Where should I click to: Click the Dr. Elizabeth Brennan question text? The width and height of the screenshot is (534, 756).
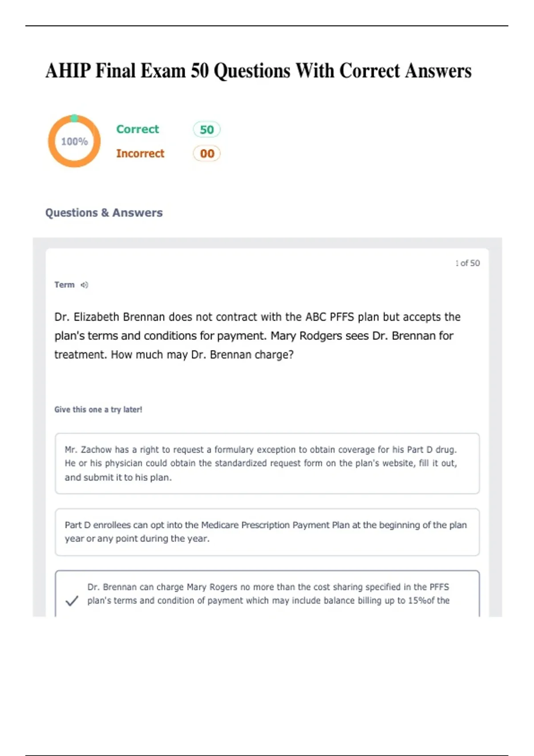pos(257,336)
